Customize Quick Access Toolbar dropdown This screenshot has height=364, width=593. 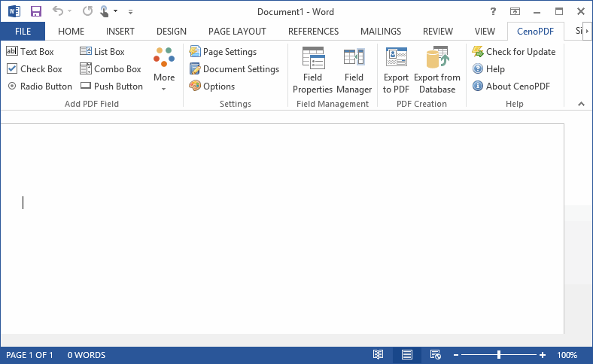coord(130,12)
